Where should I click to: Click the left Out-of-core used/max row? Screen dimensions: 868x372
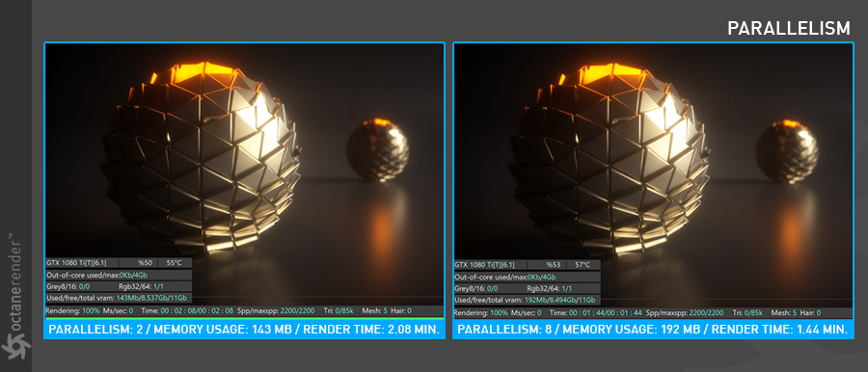click(x=119, y=275)
